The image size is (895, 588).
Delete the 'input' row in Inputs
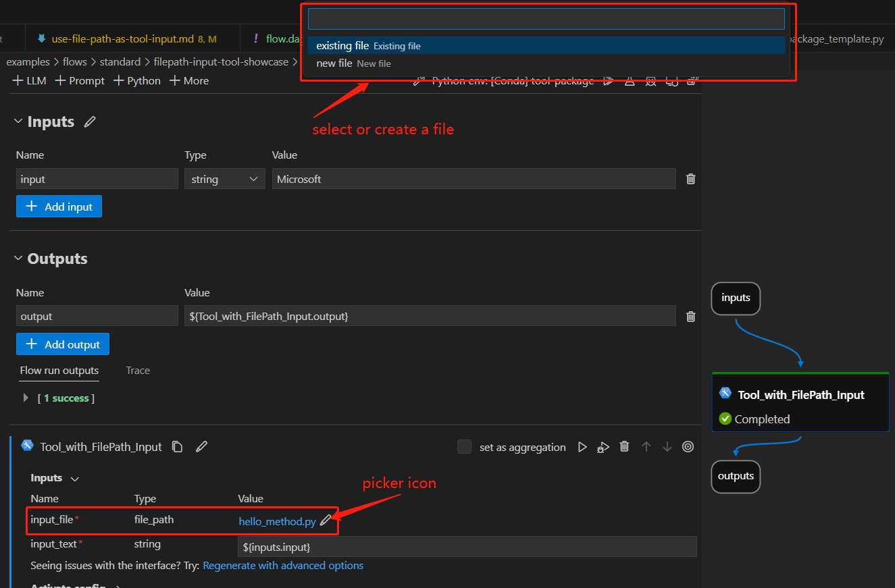(x=690, y=179)
